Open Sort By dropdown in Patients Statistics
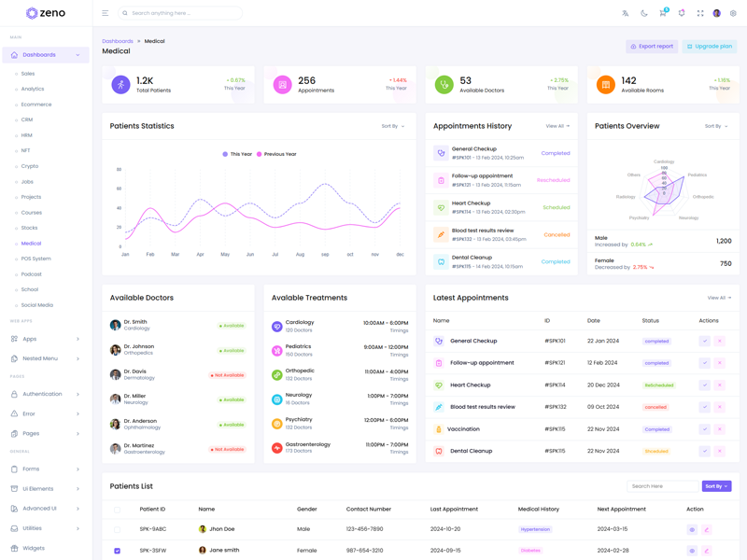747x560 pixels. [393, 126]
